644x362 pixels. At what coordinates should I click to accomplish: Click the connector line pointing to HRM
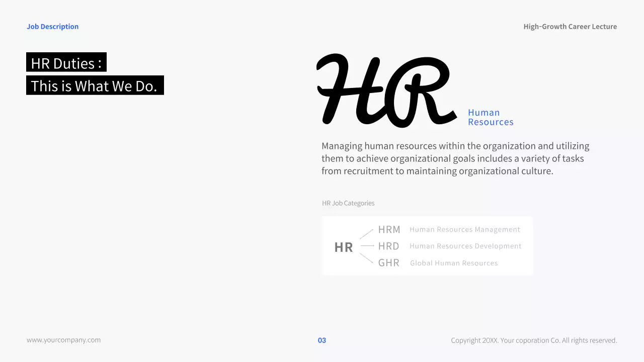[x=366, y=234]
